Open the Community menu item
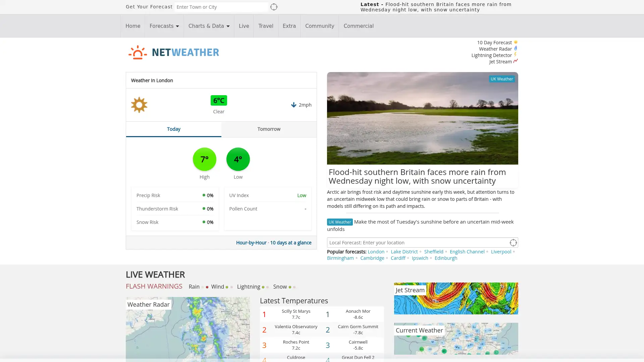 coord(319,26)
